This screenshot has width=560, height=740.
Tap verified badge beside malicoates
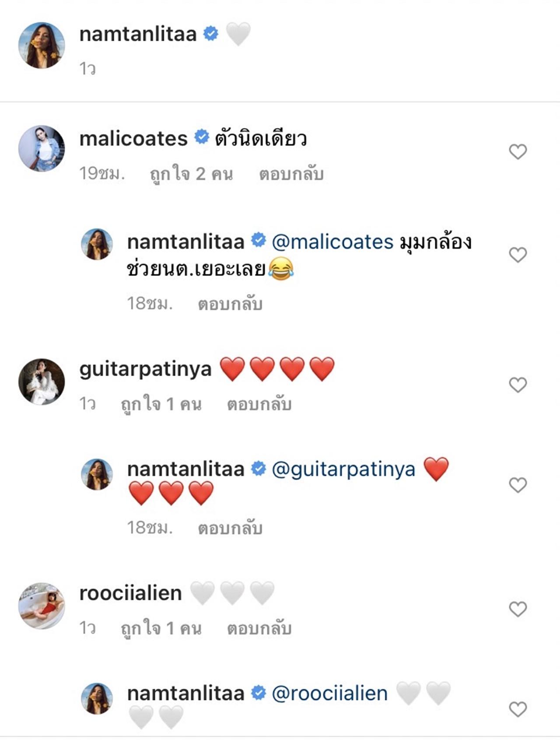(x=201, y=137)
